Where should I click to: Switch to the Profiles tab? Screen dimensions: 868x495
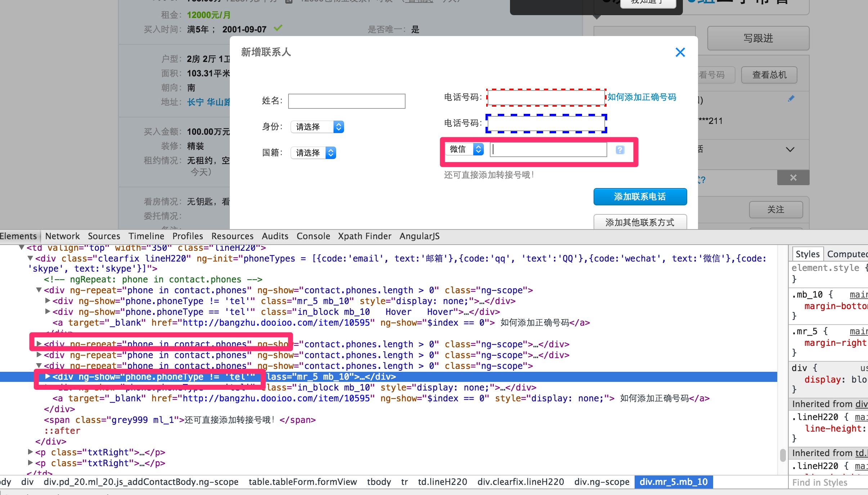click(x=188, y=236)
